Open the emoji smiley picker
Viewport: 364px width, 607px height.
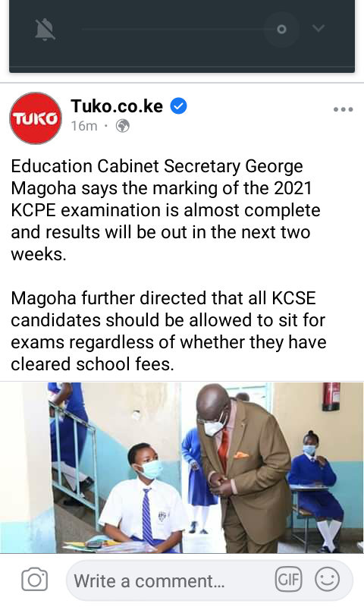328,580
